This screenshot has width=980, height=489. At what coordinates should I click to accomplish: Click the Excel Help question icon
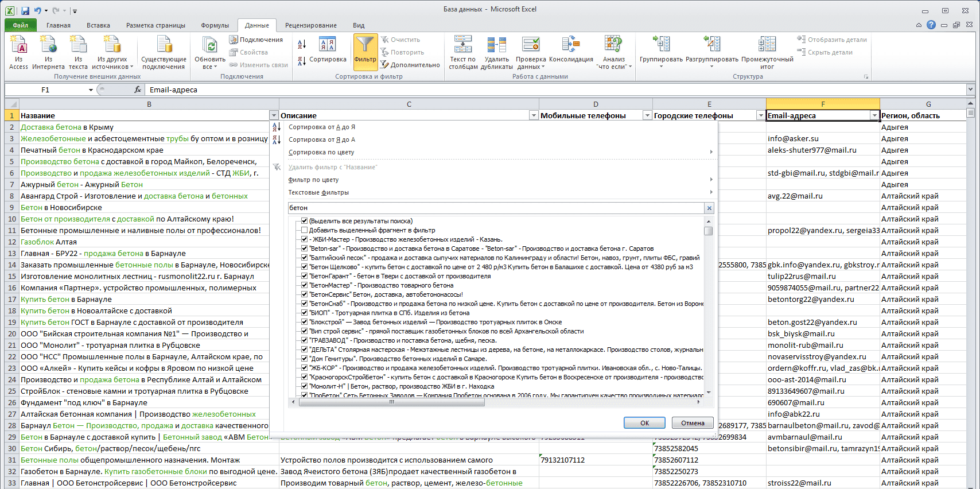pos(931,25)
